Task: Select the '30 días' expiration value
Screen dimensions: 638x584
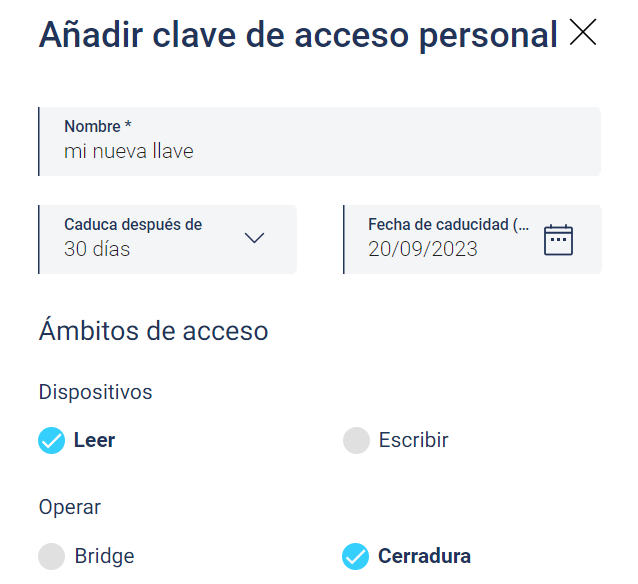Action: (97, 249)
